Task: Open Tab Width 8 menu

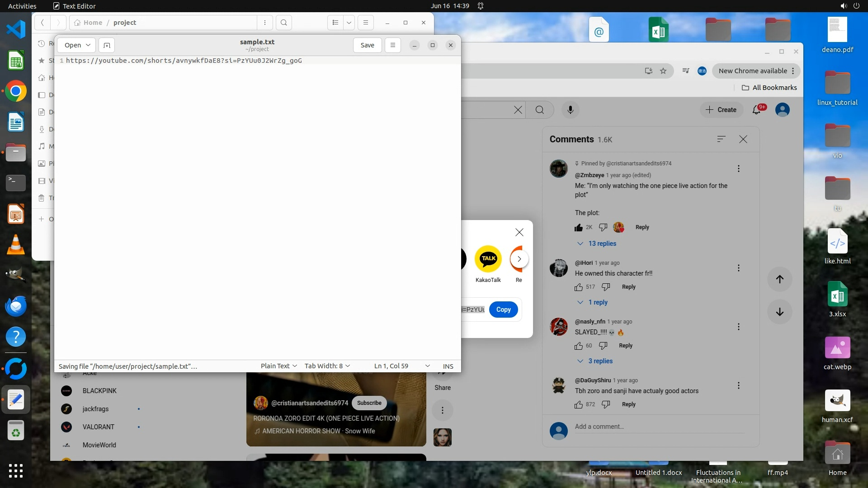Action: 327,366
